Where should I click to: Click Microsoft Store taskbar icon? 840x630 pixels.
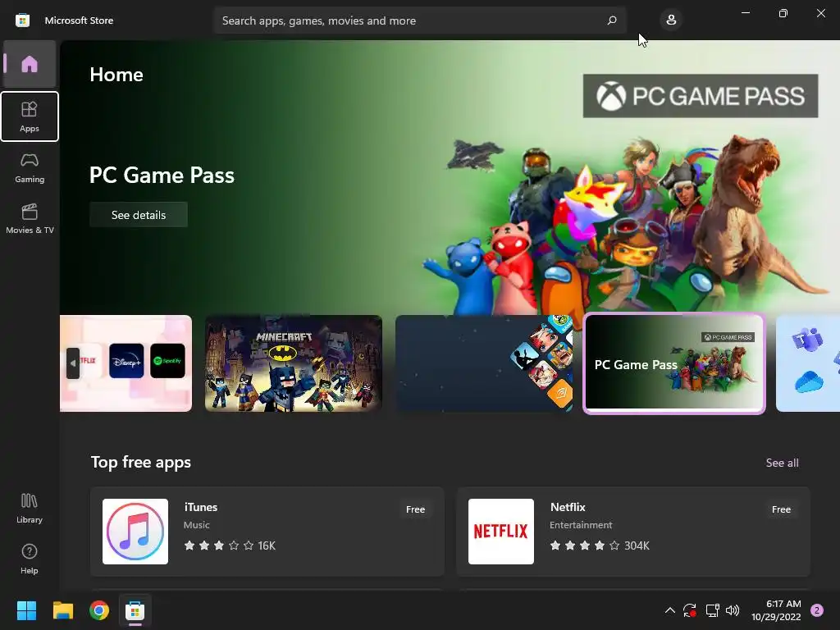(135, 610)
